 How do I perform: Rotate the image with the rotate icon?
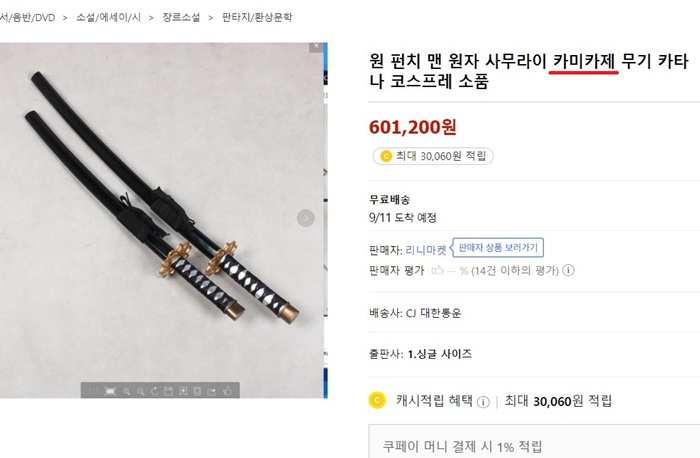155,391
